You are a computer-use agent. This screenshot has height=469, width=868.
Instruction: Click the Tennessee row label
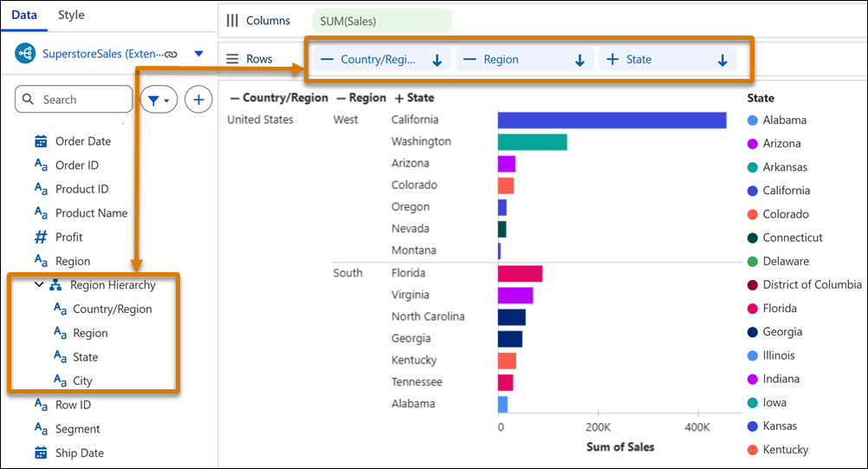coord(417,381)
